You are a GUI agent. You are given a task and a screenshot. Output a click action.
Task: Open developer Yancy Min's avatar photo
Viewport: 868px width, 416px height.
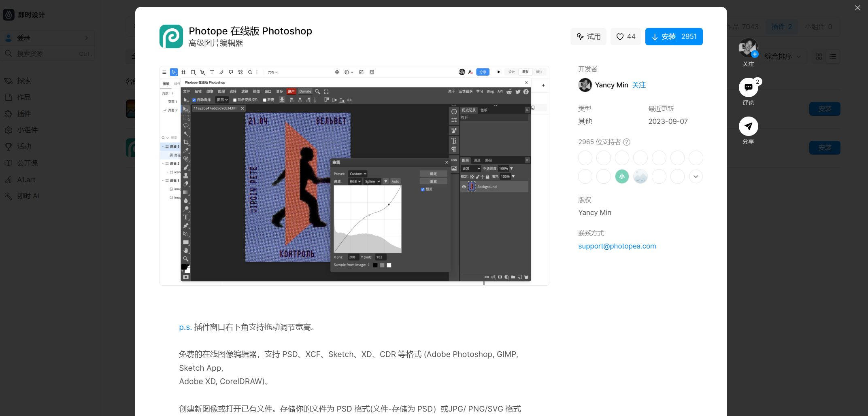click(x=585, y=85)
